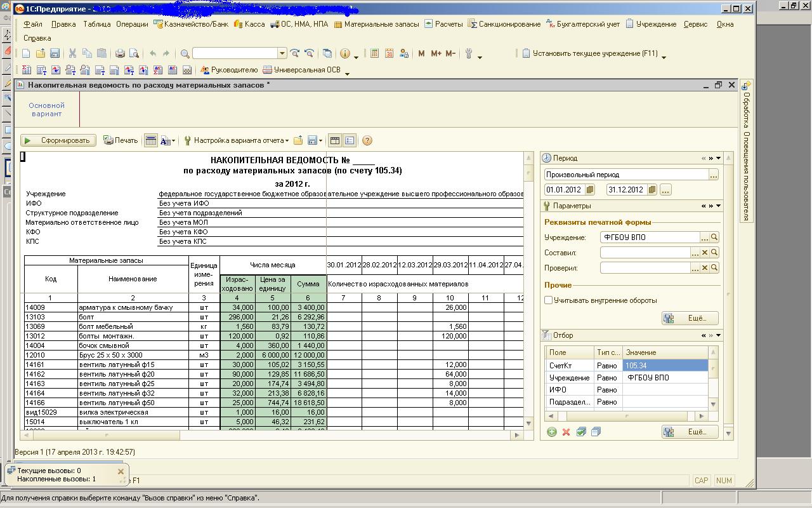812x508 pixels.
Task: Select the ИФО filter row
Action: pos(626,390)
